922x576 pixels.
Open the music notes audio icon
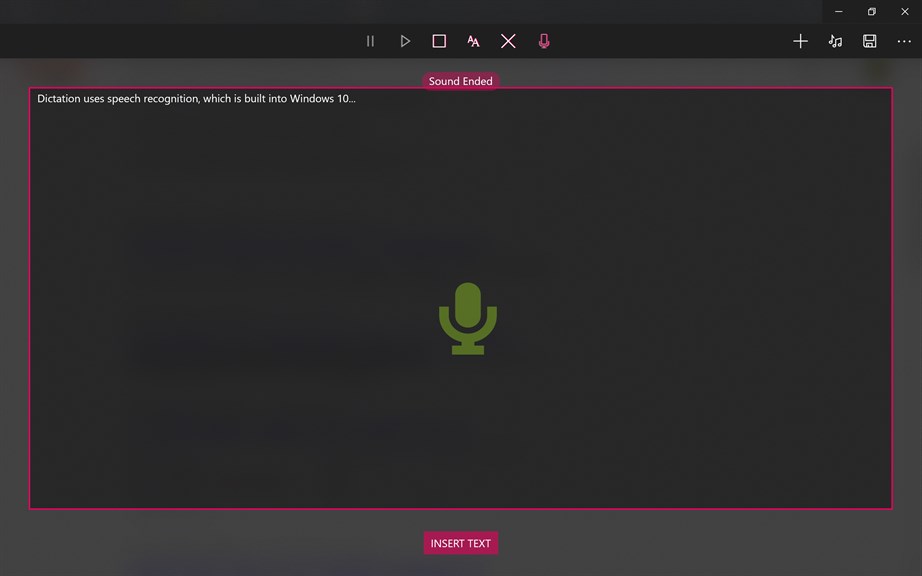click(x=835, y=41)
